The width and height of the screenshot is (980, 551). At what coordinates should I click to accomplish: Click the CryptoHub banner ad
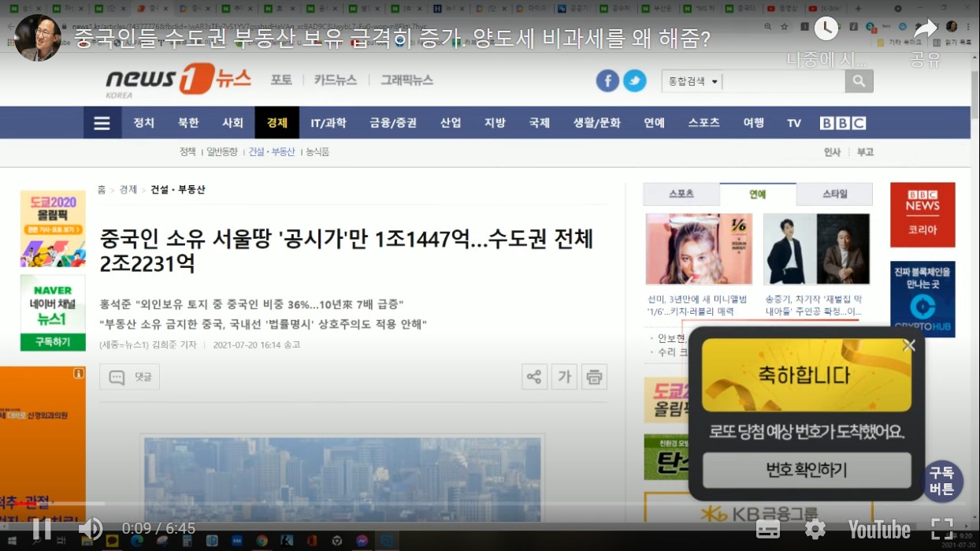[922, 300]
